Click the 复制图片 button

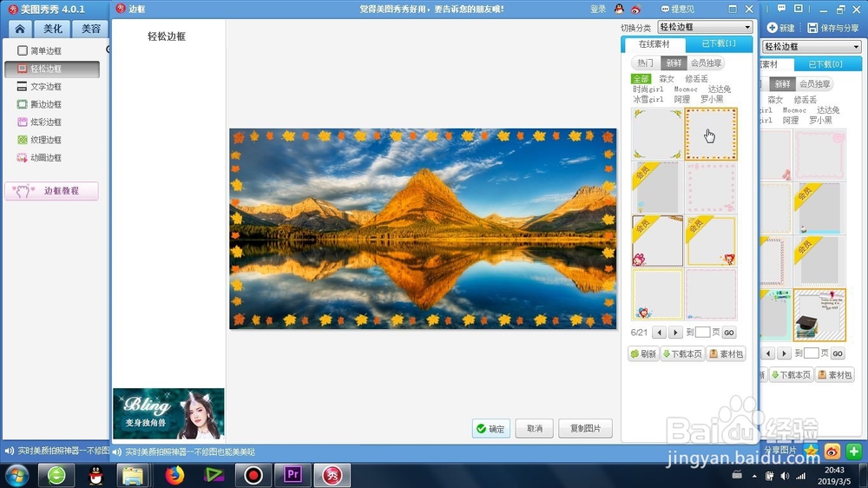click(x=585, y=428)
